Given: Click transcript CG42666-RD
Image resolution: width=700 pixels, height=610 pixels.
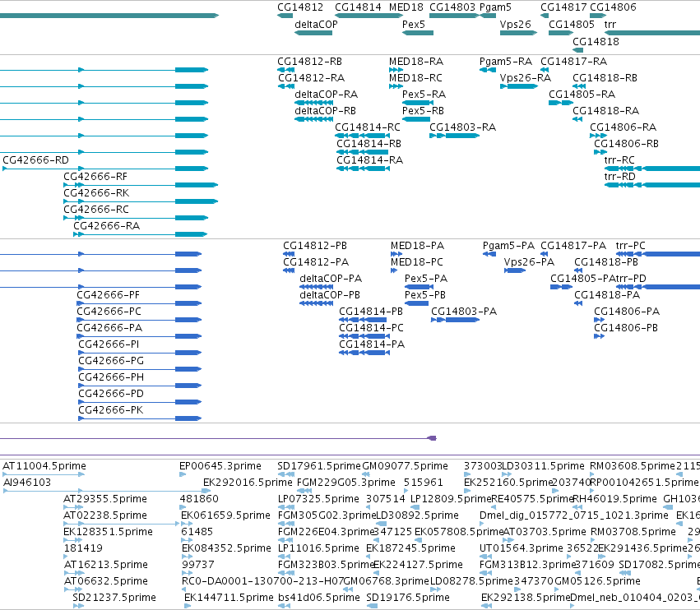Looking at the screenshot, I should tap(35, 160).
